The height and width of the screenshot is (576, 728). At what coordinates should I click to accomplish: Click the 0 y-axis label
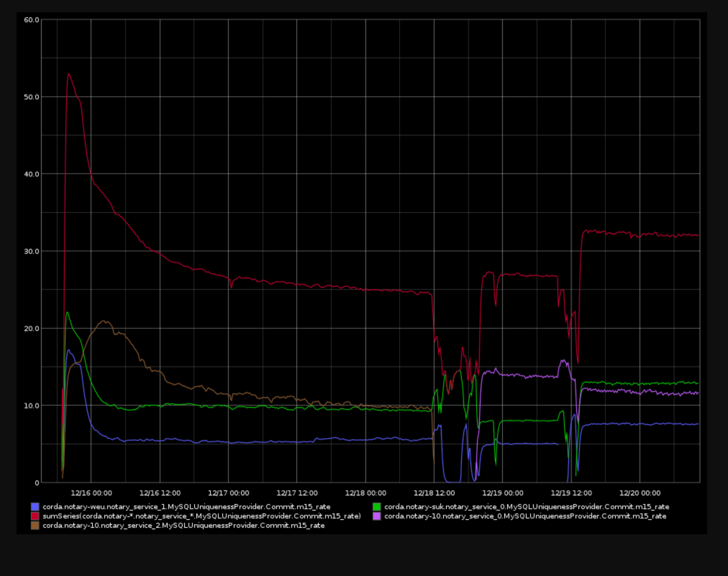[37, 483]
